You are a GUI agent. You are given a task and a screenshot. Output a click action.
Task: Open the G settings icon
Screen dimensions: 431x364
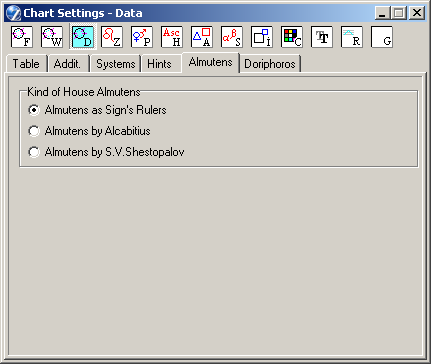pyautogui.click(x=382, y=37)
